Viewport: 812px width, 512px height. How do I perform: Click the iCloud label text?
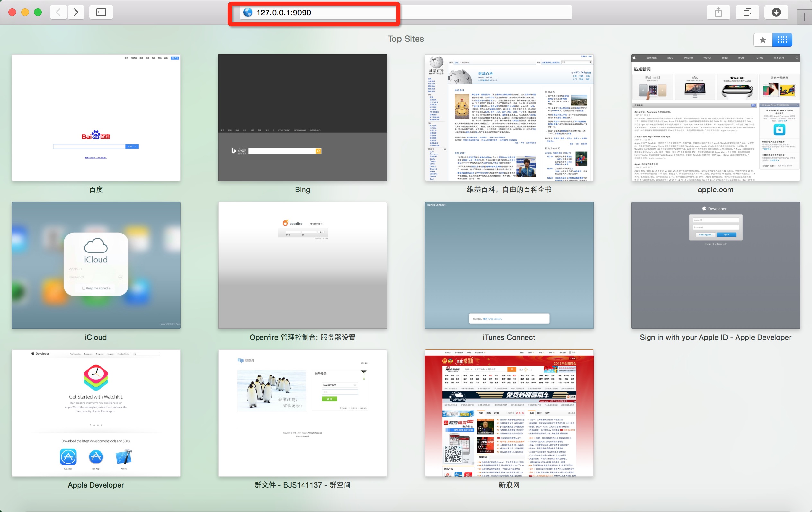pyautogui.click(x=96, y=337)
